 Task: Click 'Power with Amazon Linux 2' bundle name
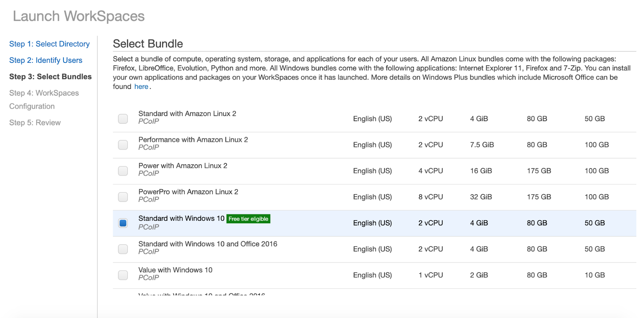pyautogui.click(x=183, y=166)
